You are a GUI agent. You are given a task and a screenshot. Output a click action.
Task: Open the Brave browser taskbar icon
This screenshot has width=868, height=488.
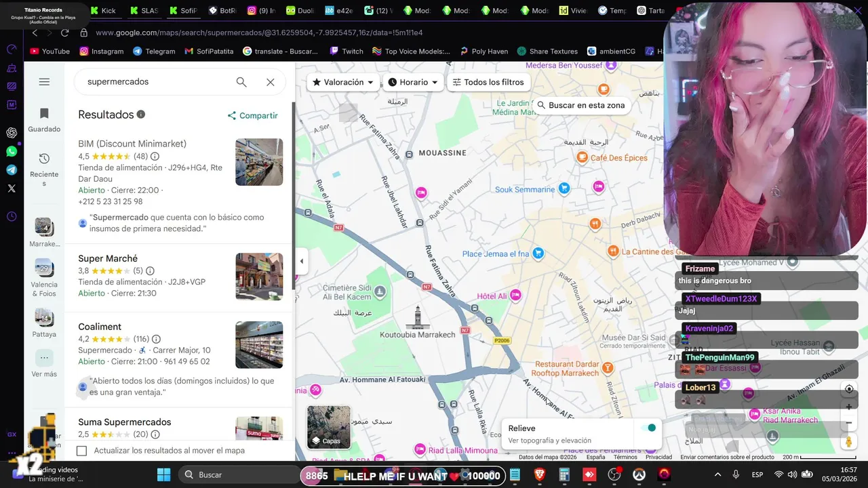[x=540, y=474]
